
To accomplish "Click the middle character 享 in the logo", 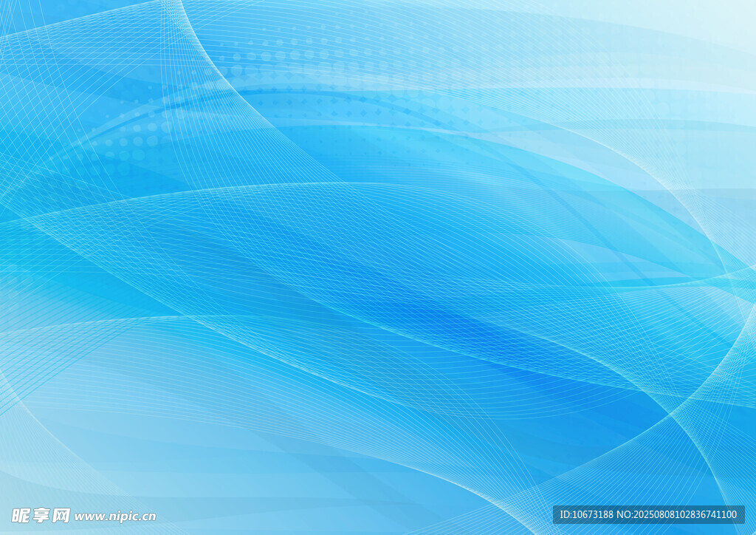I will click(x=41, y=515).
